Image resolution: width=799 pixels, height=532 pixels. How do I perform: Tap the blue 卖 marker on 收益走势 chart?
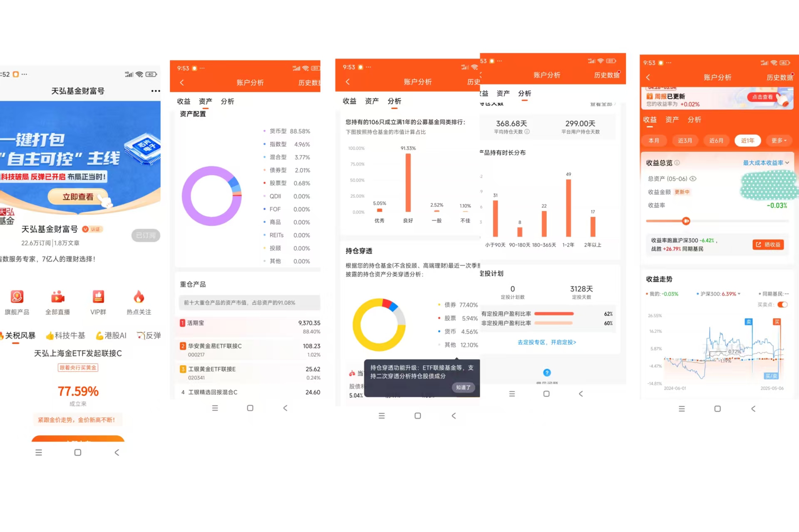click(749, 322)
